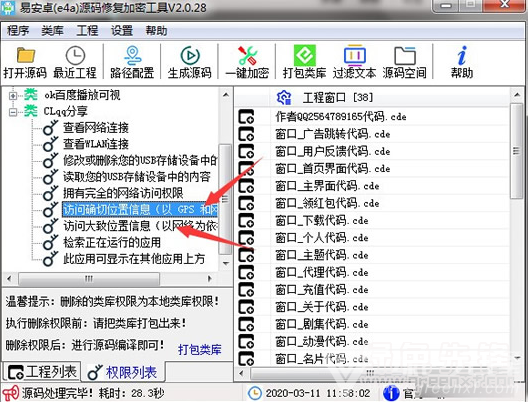Image resolution: width=530 pixels, height=402 pixels.
Task: Open the 打开源码 folder icon
Action: click(x=25, y=55)
